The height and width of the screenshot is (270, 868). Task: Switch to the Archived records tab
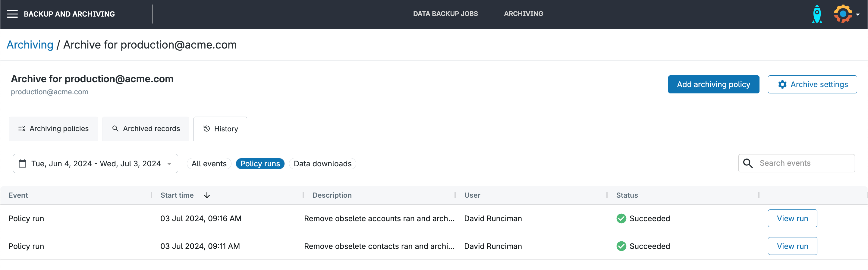(x=146, y=129)
